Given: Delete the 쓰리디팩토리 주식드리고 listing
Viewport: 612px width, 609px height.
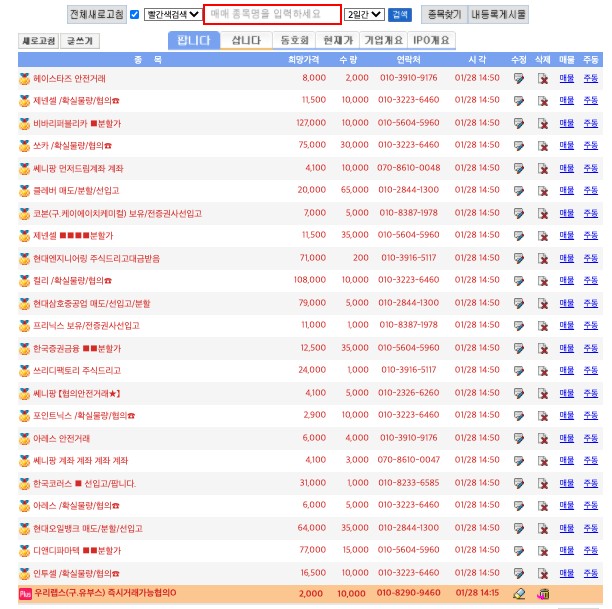Looking at the screenshot, I should (543, 371).
